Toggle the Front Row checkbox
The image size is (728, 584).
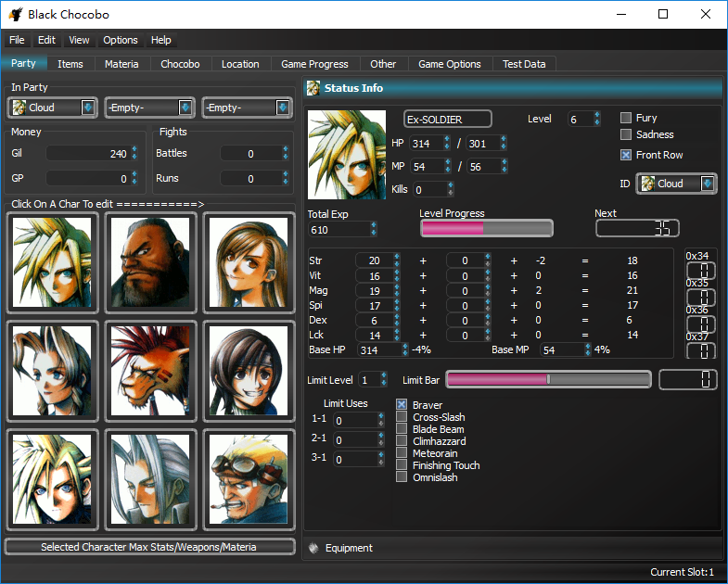pos(626,155)
